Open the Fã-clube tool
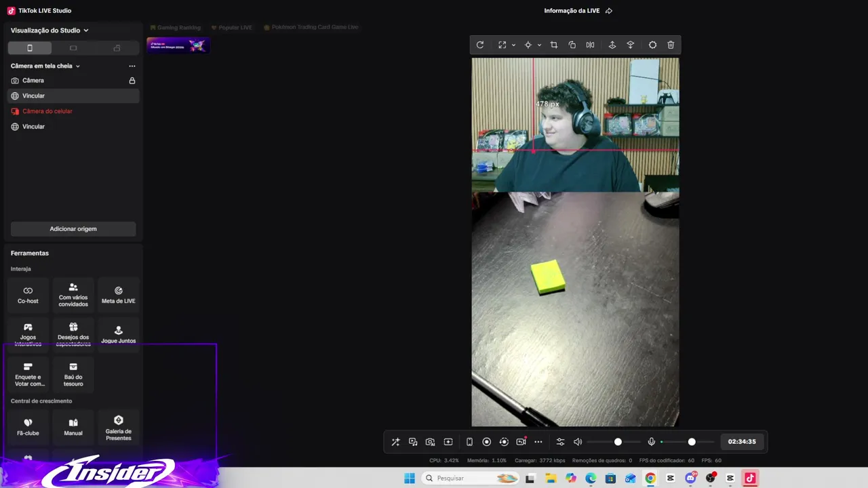The height and width of the screenshot is (488, 868). pyautogui.click(x=28, y=427)
